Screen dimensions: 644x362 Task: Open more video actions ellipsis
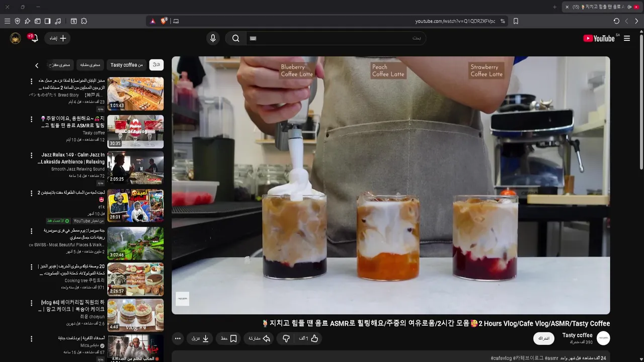(x=178, y=338)
